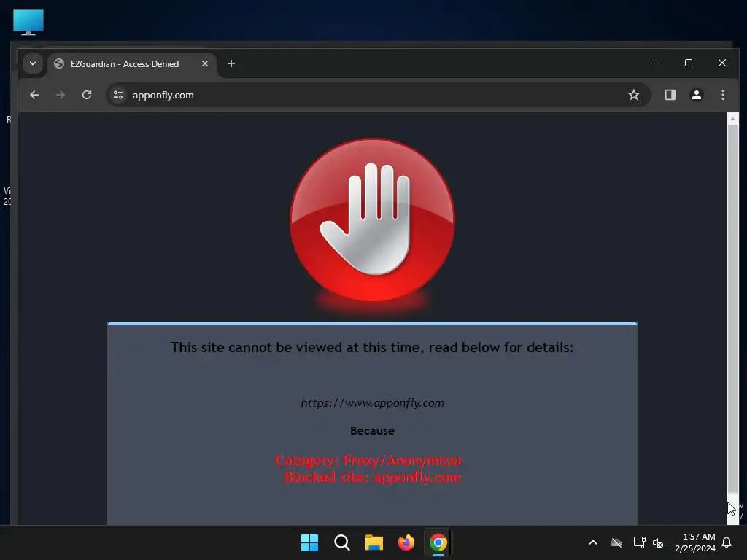This screenshot has height=560, width=747.
Task: Show hidden system tray icons
Action: (593, 542)
